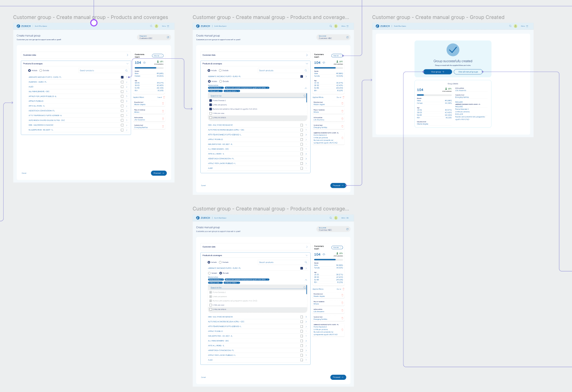Check BBB - MULTIRISCHIO BANCHE in top-middle frame
Viewport: 572px width, 392px height.
[302, 125]
